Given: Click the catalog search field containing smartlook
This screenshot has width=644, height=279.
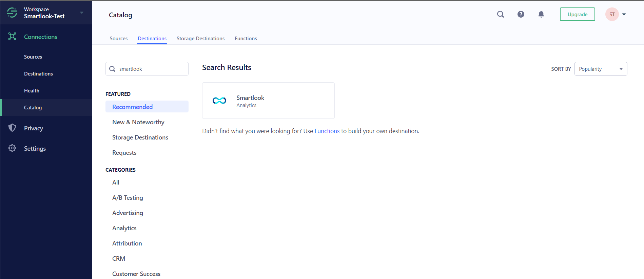Looking at the screenshot, I should click(147, 69).
